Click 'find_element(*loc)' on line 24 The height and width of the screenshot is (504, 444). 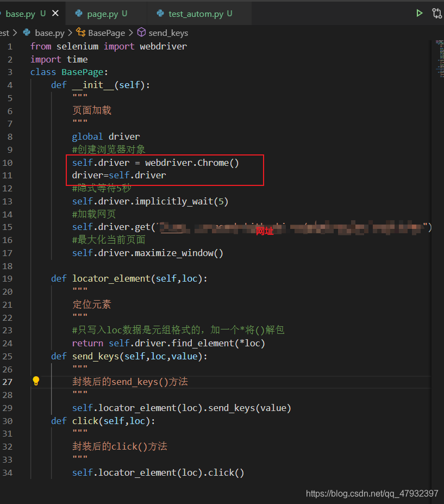pyautogui.click(x=218, y=343)
